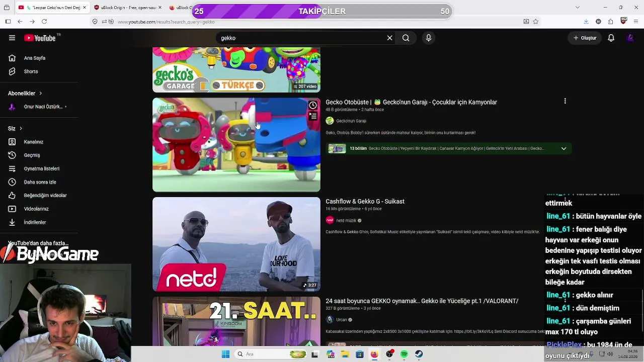644x362 pixels.
Task: Open Cashflow & Gekko G - Suikast title
Action: [x=365, y=202]
